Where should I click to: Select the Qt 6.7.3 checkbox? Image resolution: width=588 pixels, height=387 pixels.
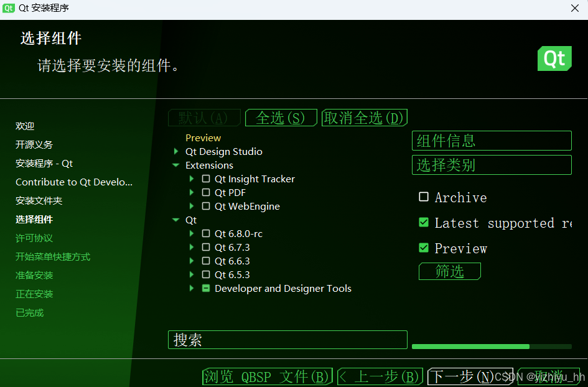pyautogui.click(x=206, y=247)
